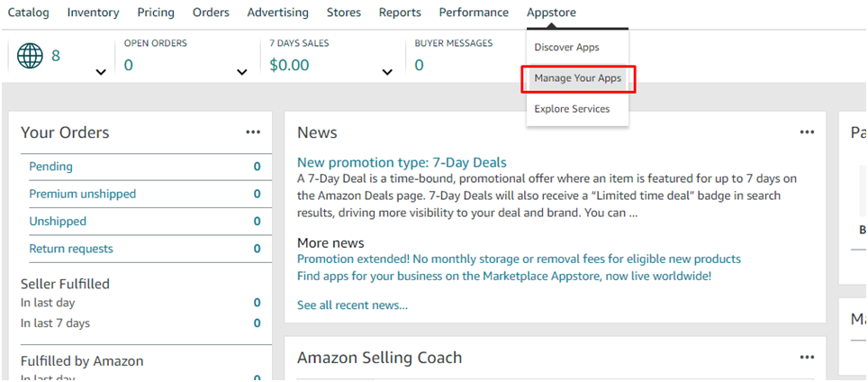Click the News panel heading
The height and width of the screenshot is (382, 868).
pyautogui.click(x=317, y=132)
